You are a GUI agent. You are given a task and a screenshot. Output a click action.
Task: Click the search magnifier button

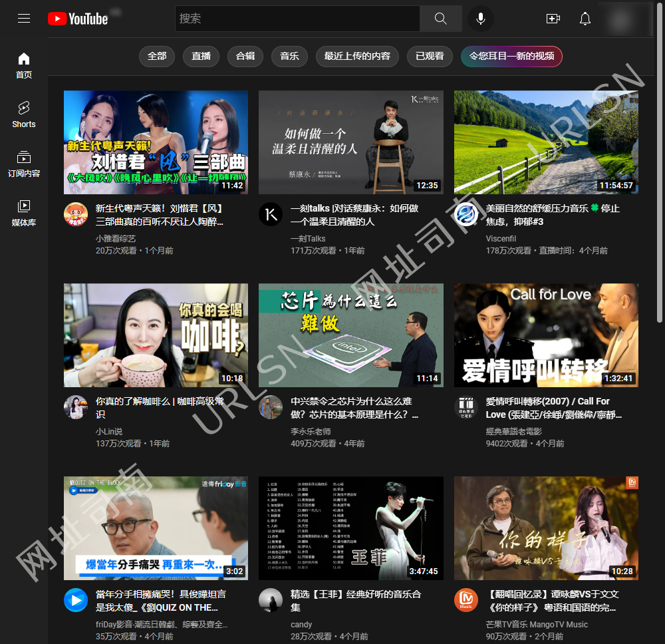point(440,19)
